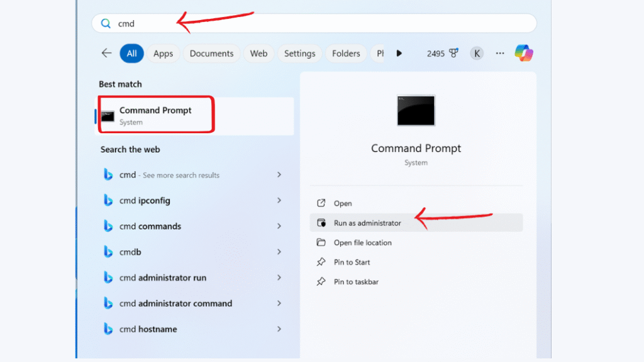644x362 pixels.
Task: Expand the chevron beside cmd administrator run
Action: coord(279,277)
